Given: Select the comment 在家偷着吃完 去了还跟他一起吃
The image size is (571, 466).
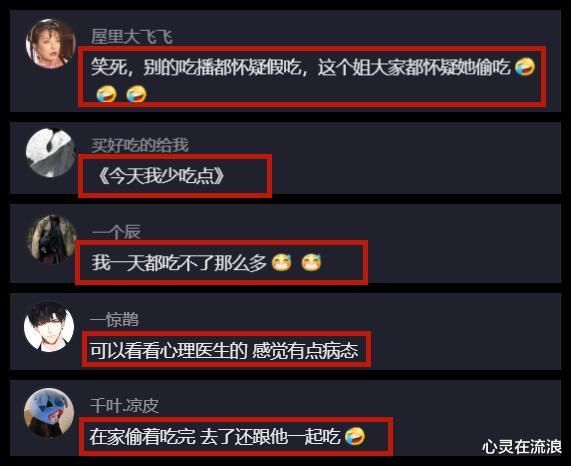Looking at the screenshot, I should coord(227,437).
